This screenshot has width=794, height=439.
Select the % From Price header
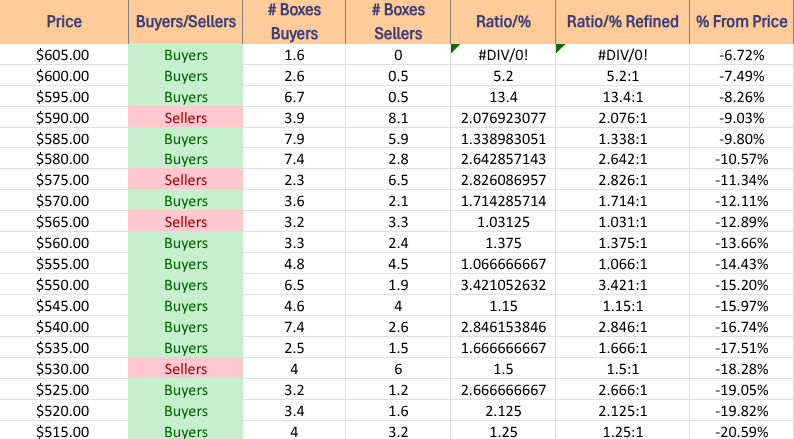pyautogui.click(x=741, y=22)
